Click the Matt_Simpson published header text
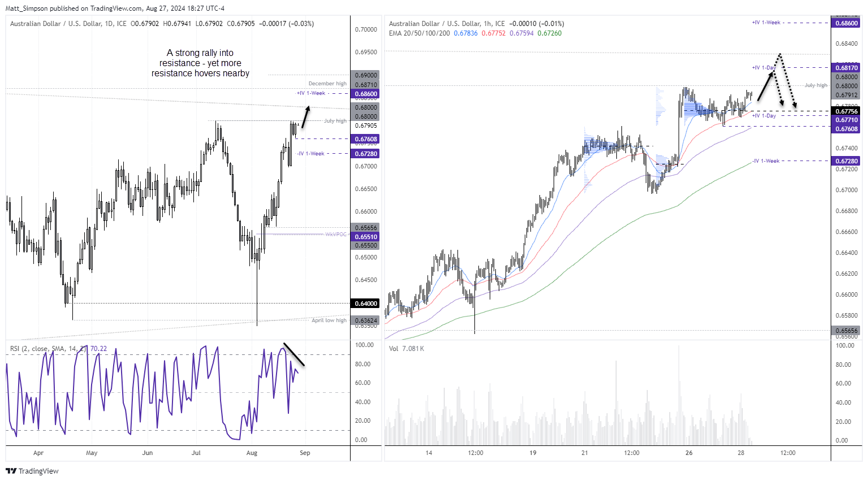Image resolution: width=868 pixels, height=481 pixels. point(115,8)
